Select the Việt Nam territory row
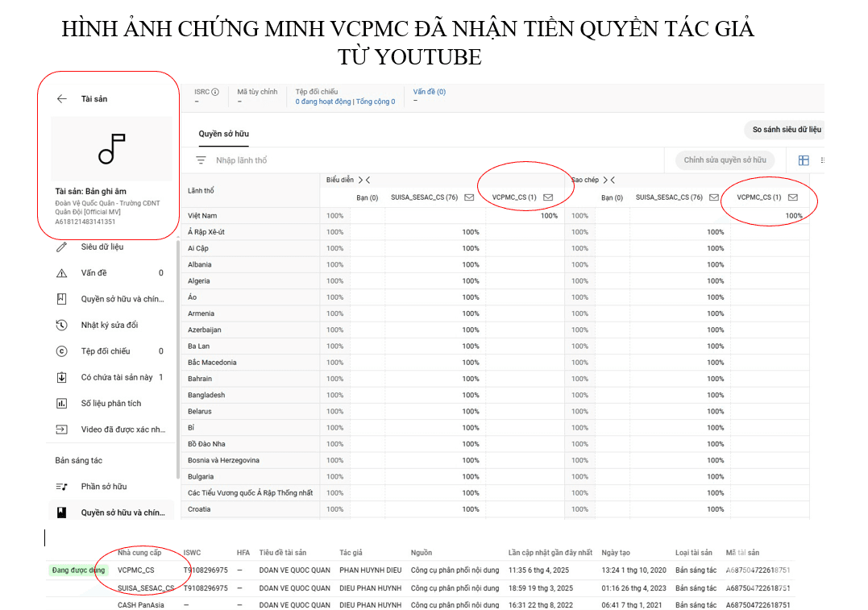 tap(496, 216)
